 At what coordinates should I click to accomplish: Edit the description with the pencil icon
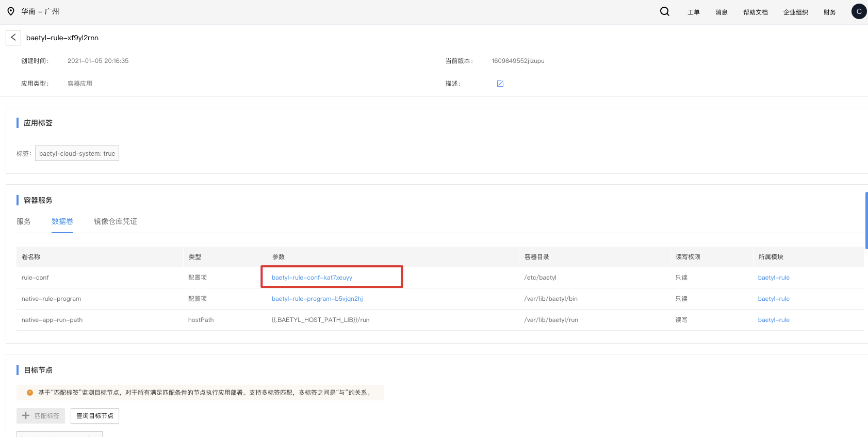coord(500,84)
